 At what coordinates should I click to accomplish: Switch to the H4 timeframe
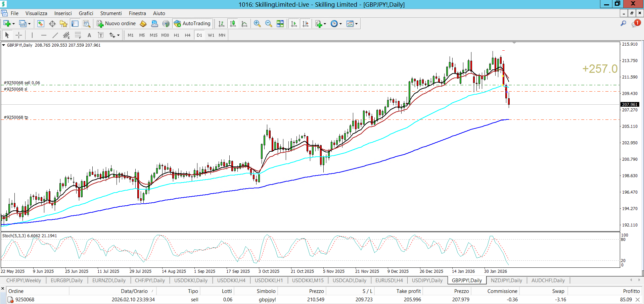[187, 35]
